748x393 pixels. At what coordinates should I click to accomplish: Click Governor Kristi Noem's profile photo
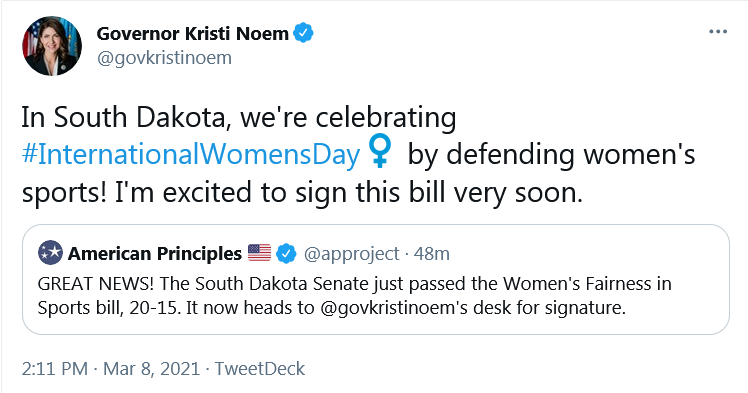click(52, 46)
